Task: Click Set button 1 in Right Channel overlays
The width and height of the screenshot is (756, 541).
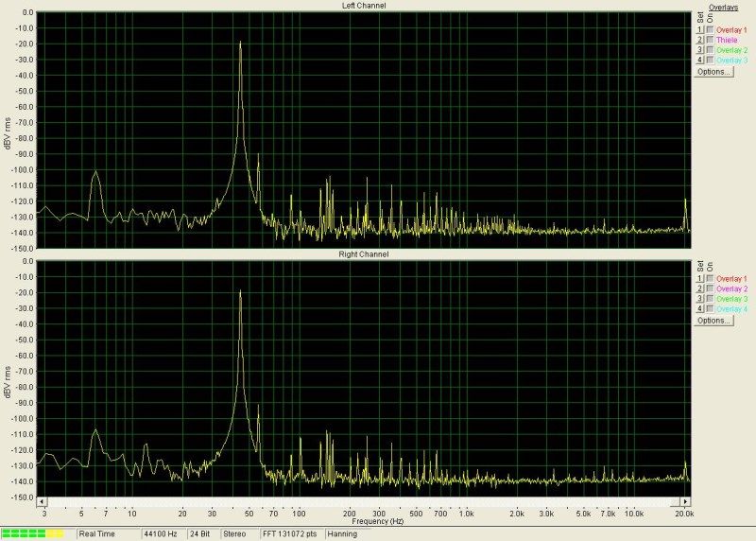Action: [x=699, y=279]
